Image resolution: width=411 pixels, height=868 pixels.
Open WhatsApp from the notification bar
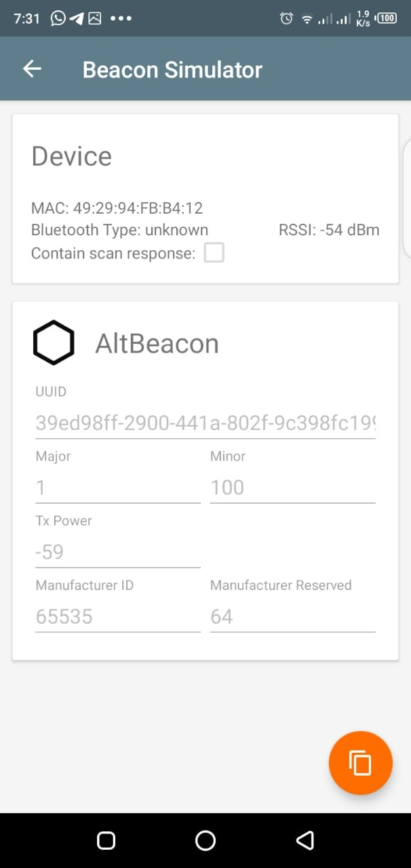point(57,18)
